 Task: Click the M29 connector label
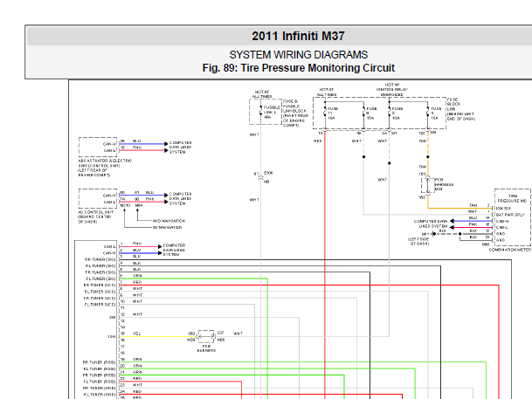[x=191, y=340]
